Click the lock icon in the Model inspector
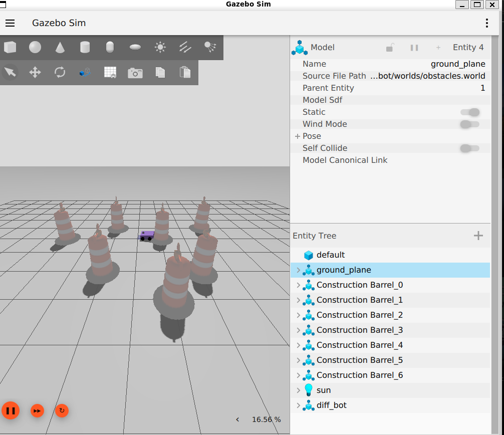 (x=390, y=48)
